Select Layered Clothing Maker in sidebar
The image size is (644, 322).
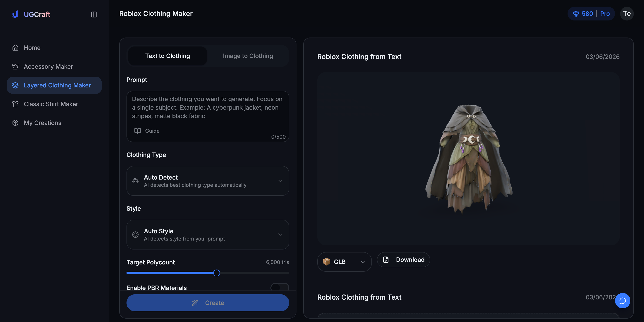coord(54,85)
